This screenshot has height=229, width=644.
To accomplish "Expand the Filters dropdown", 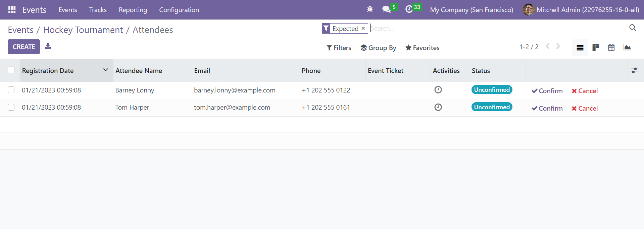I will pyautogui.click(x=339, y=48).
